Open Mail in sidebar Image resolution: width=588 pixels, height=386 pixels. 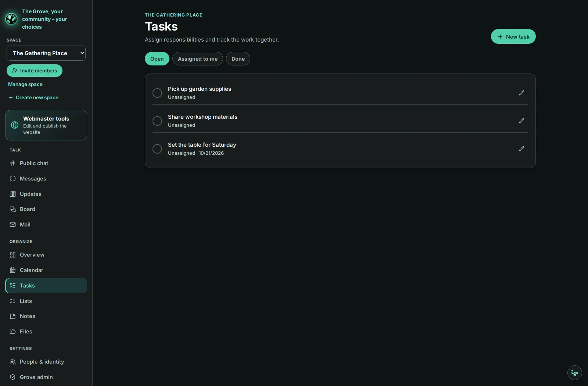pyautogui.click(x=46, y=225)
